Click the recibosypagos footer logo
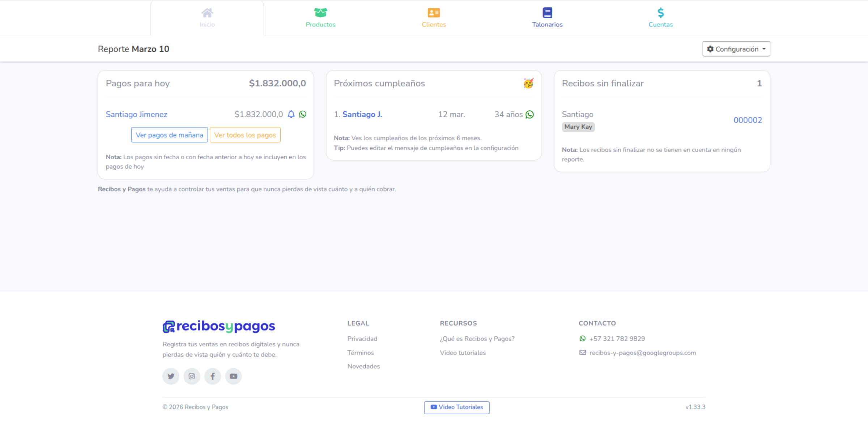This screenshot has height=434, width=868. (219, 326)
